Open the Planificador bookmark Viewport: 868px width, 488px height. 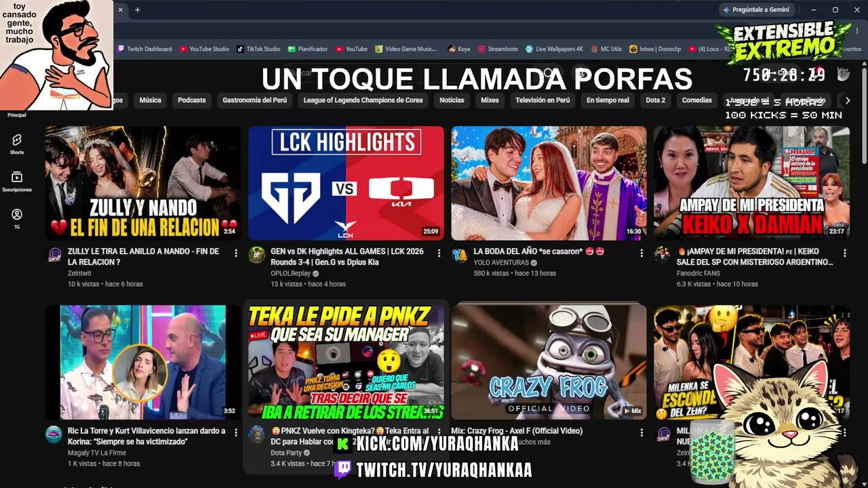(308, 49)
